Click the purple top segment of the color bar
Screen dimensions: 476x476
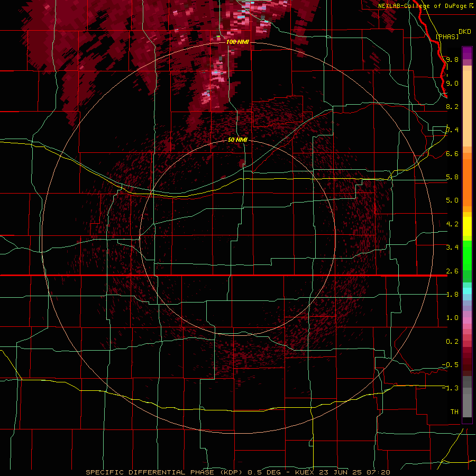point(467,53)
